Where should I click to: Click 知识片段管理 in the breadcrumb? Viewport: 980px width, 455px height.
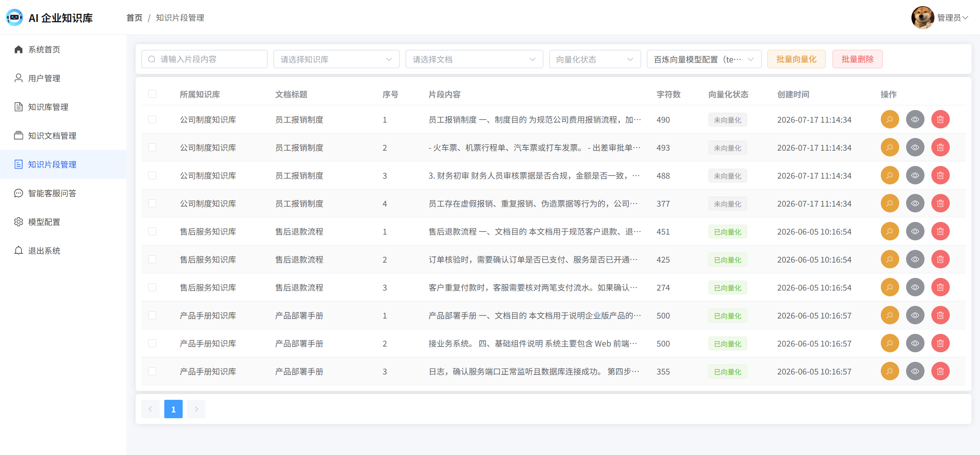coord(180,18)
